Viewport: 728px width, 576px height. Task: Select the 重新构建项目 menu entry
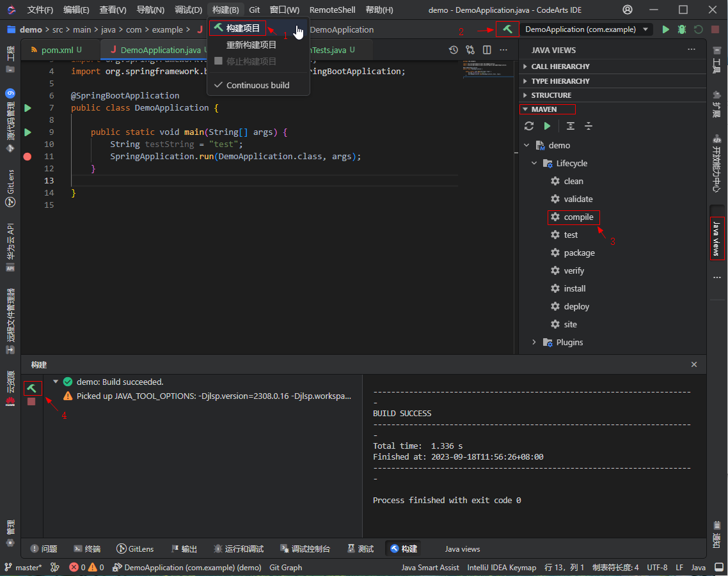click(x=251, y=45)
